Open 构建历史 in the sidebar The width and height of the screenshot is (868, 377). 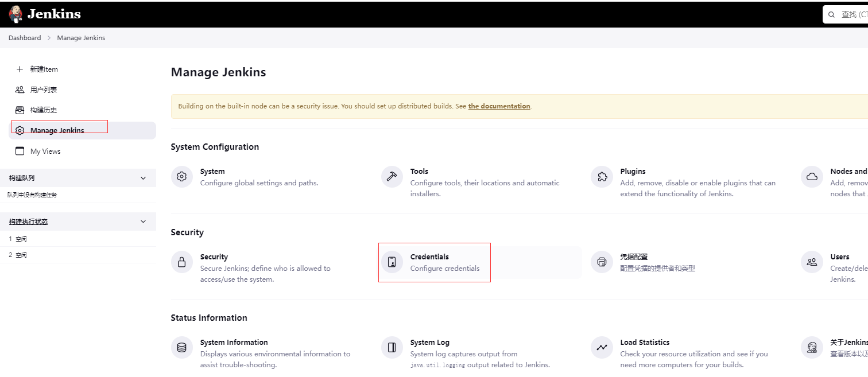click(x=44, y=110)
